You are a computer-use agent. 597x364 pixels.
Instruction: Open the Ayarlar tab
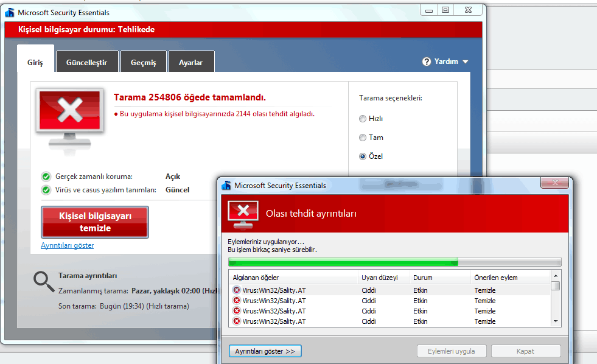point(191,63)
